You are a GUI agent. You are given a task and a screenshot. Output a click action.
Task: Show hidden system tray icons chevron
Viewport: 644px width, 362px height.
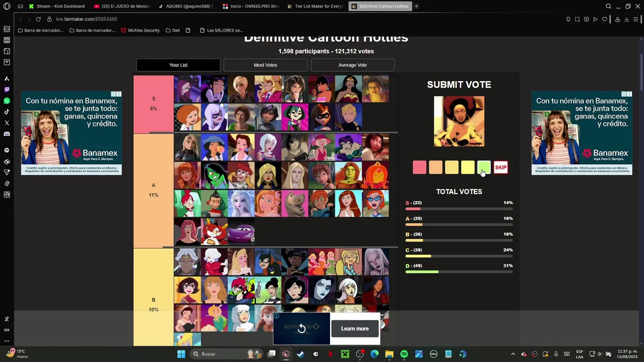[x=513, y=354]
